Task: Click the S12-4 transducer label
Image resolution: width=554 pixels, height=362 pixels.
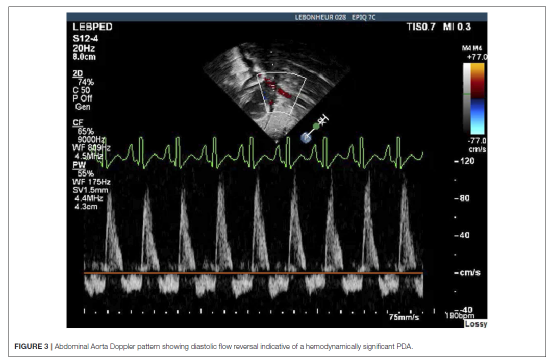Action: [x=85, y=38]
